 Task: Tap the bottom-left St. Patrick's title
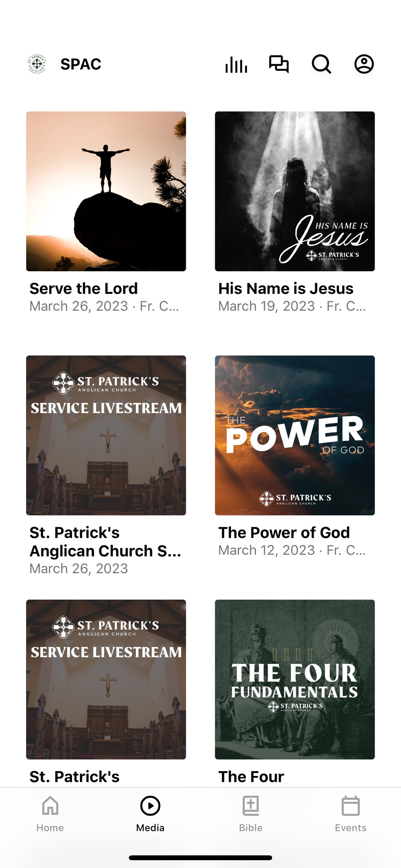point(75,777)
